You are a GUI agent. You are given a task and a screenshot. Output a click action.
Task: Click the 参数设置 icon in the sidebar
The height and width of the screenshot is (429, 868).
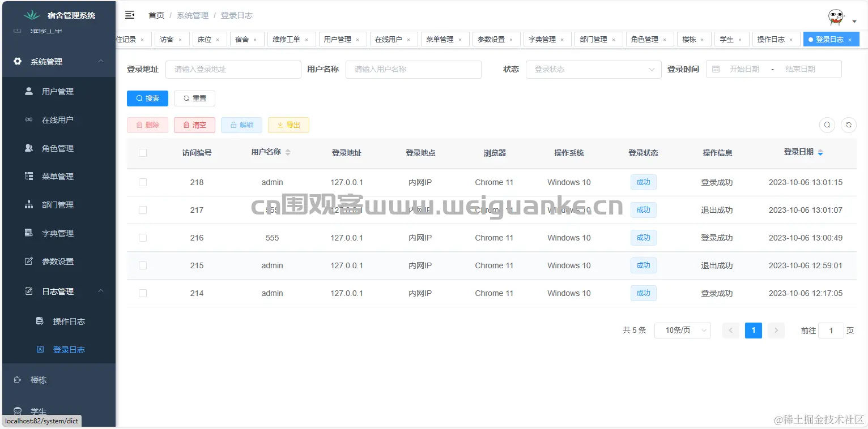click(29, 261)
